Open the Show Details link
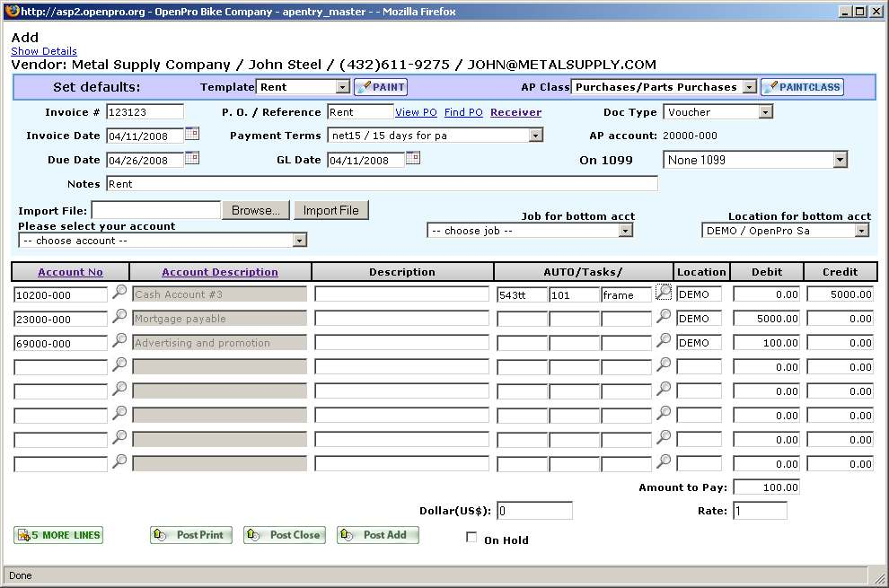Screen dimensions: 889x588 tap(44, 51)
